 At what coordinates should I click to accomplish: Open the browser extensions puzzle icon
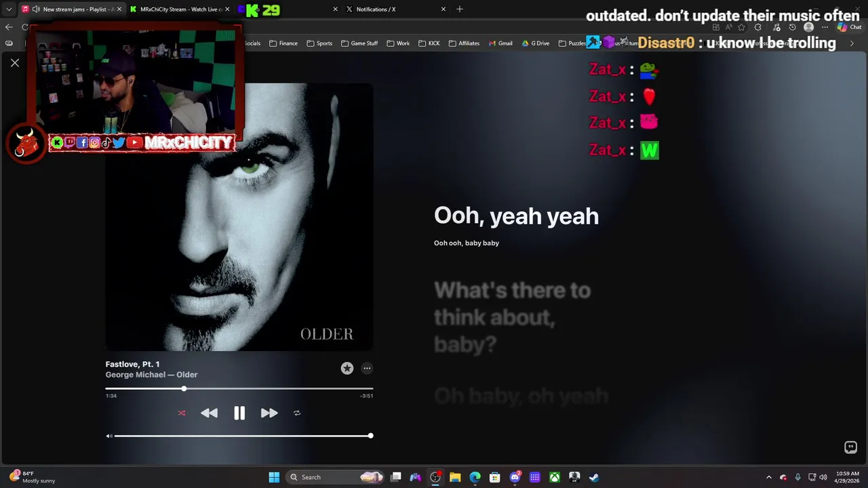click(757, 27)
